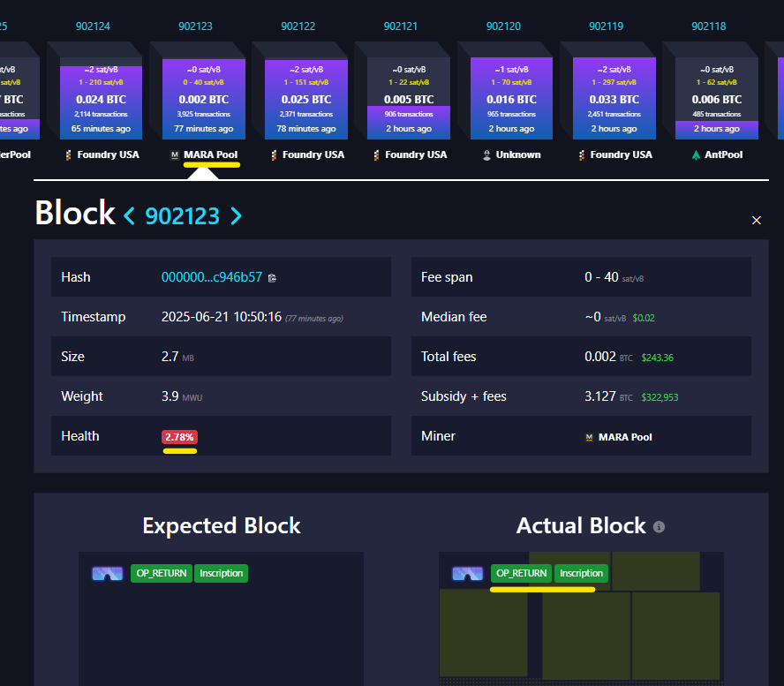Click Foundry USA pool logo under block 902121

(x=376, y=155)
